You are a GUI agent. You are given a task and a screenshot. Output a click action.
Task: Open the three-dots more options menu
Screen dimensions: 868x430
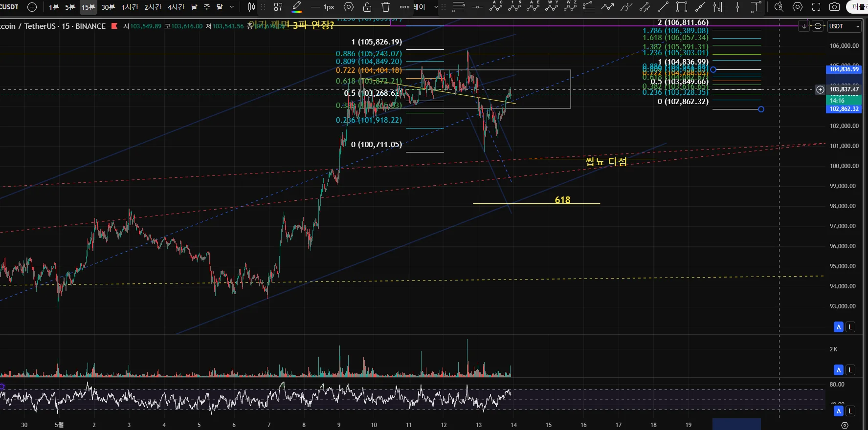[404, 7]
